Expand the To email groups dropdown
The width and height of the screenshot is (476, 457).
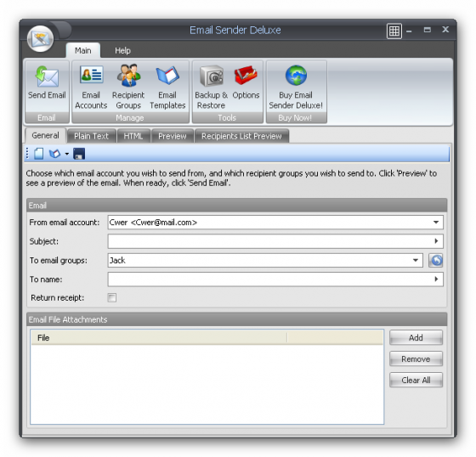[416, 261]
